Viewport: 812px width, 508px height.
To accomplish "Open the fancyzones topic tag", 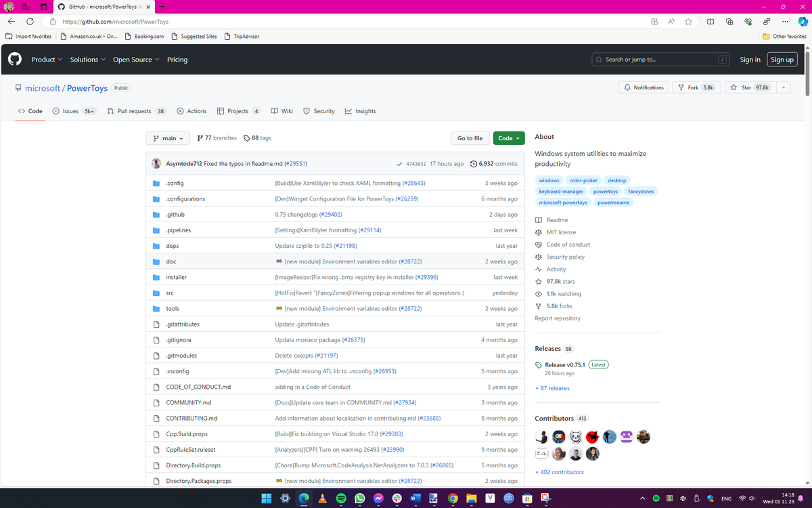I will [641, 191].
